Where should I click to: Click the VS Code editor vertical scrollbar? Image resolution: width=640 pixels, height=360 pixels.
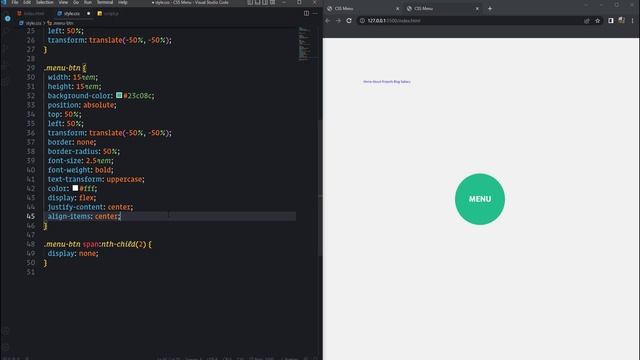click(320, 188)
